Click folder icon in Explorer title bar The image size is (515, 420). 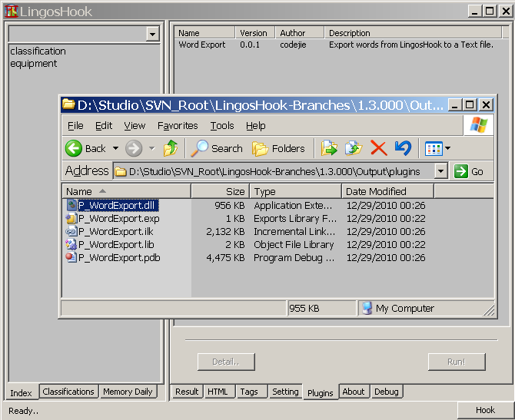(68, 104)
